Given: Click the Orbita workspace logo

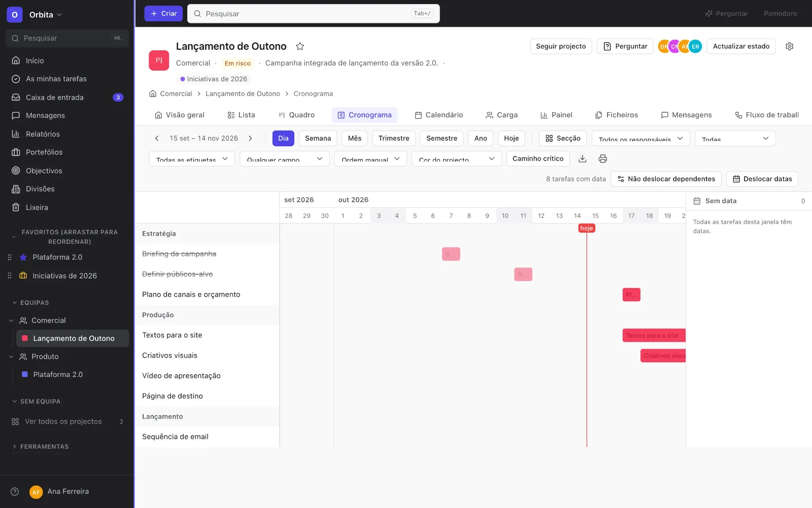Looking at the screenshot, I should click(15, 15).
